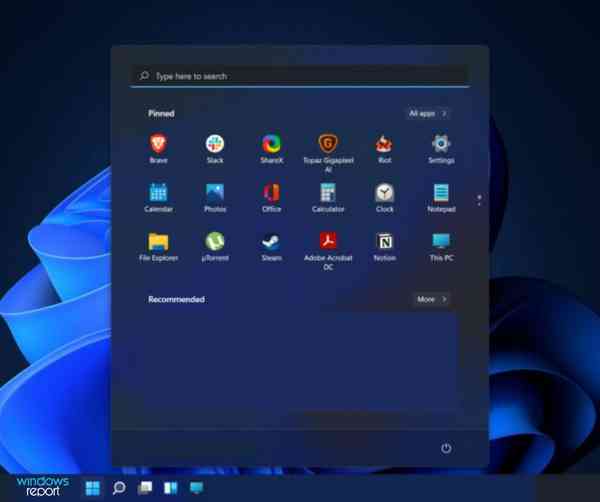Image resolution: width=600 pixels, height=502 pixels.
Task: Click the More button in Recommended
Action: [431, 299]
